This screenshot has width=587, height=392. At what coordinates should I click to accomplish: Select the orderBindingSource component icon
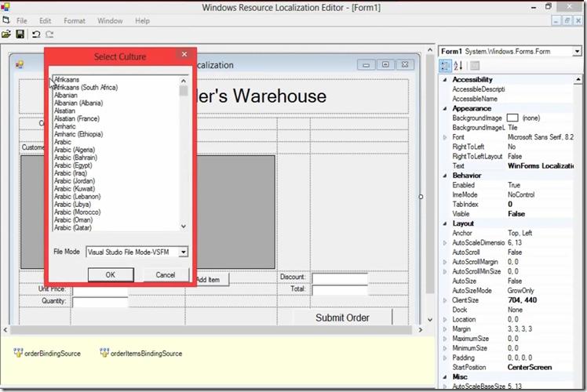pyautogui.click(x=18, y=353)
